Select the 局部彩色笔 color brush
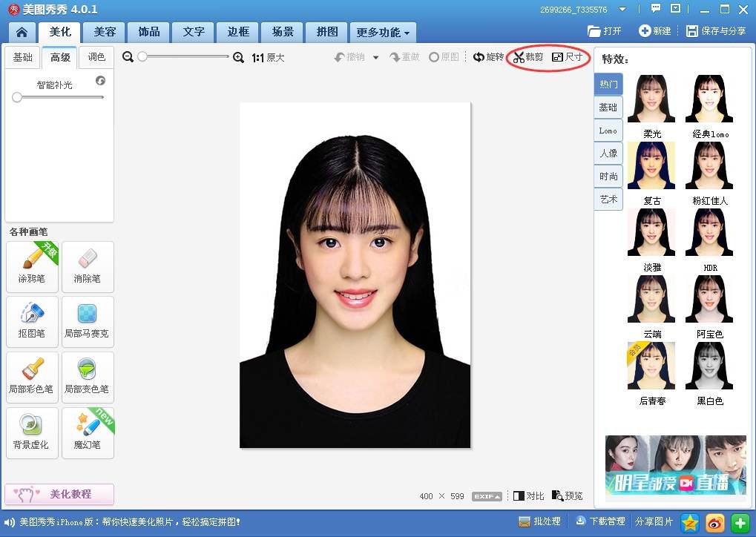Image resolution: width=756 pixels, height=537 pixels. point(33,376)
